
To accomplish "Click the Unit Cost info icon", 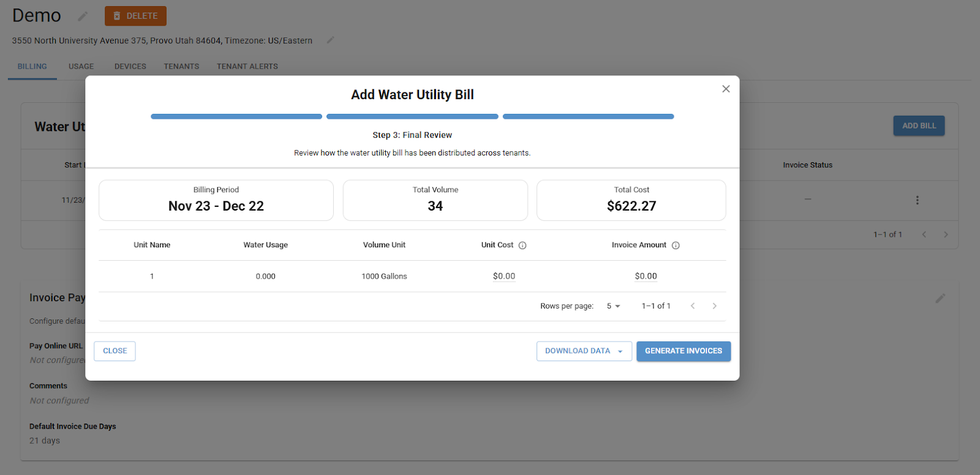I will click(522, 245).
